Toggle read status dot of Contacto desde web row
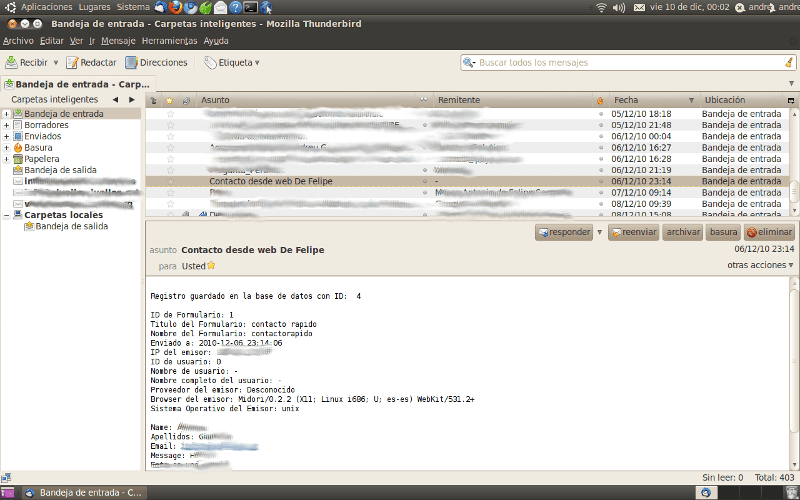The height and width of the screenshot is (500, 800). tap(424, 181)
